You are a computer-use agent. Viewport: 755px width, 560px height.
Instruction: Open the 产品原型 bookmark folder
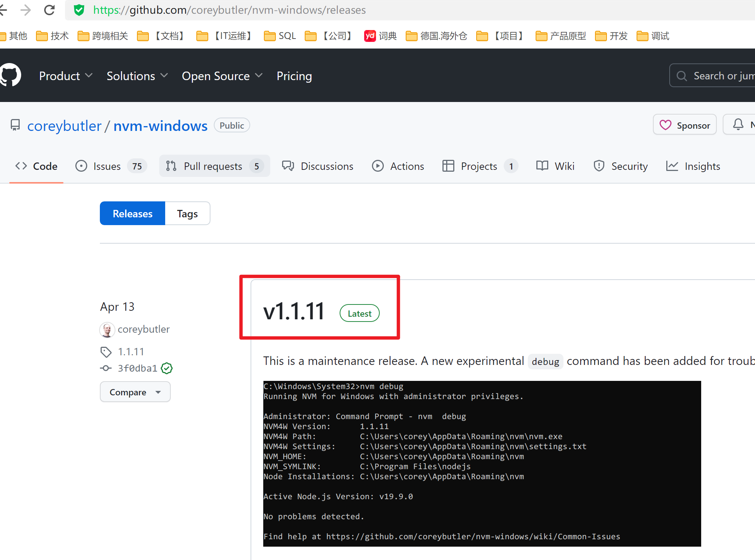(x=560, y=36)
